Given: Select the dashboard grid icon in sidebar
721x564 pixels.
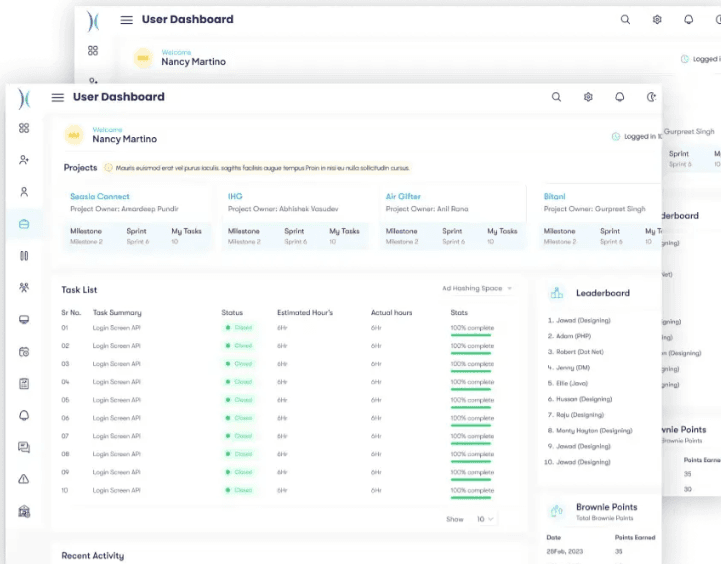Looking at the screenshot, I should [24, 128].
